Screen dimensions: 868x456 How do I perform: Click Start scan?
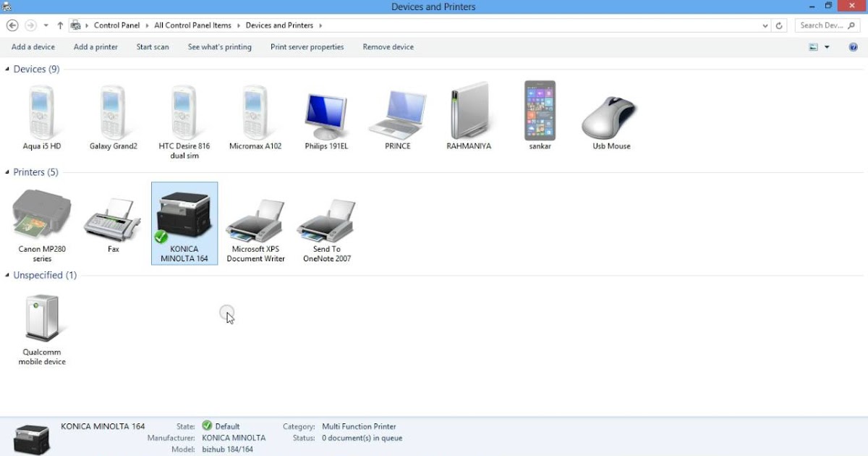point(153,47)
